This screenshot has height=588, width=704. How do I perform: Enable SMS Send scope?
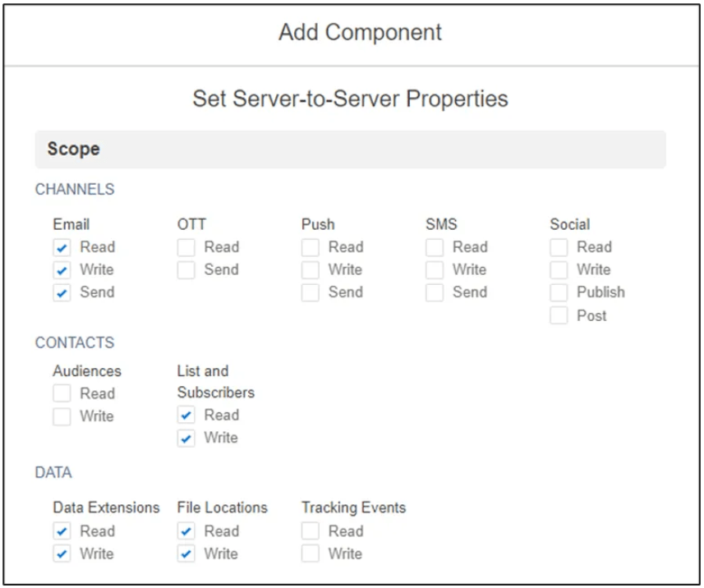tap(435, 293)
